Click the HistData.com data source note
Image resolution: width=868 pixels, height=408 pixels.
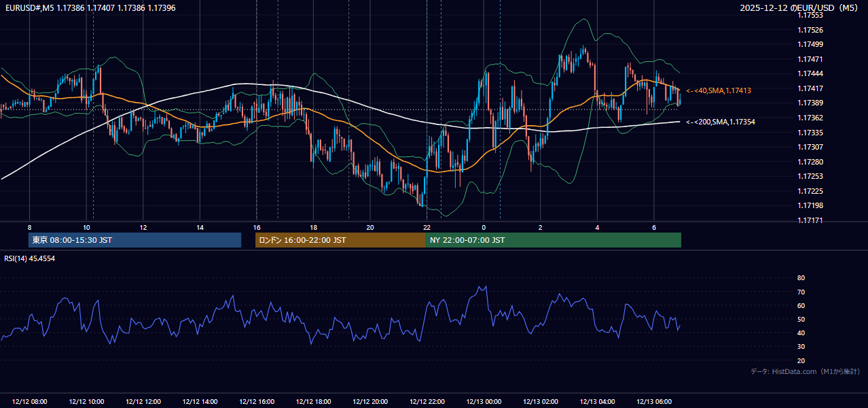[x=805, y=371]
